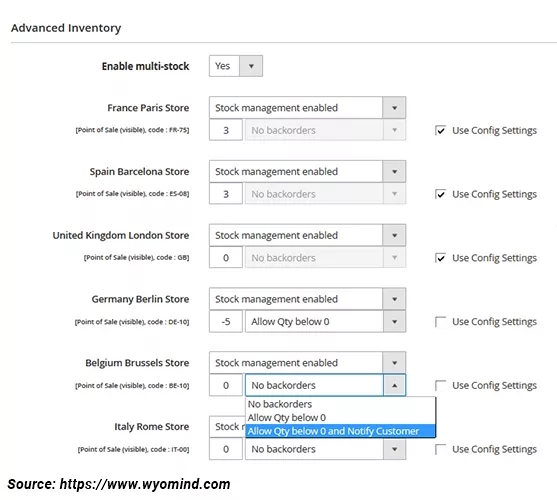Image resolution: width=557 pixels, height=500 pixels.
Task: Open United Kingdom London Store stock management dropdown
Action: (307, 235)
